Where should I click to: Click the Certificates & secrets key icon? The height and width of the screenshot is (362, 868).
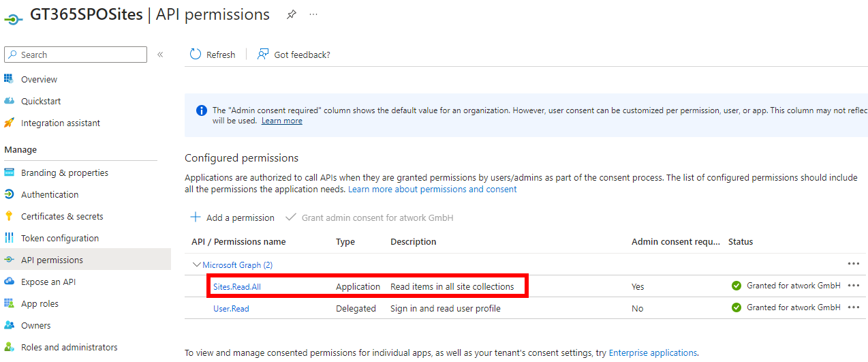pos(9,216)
